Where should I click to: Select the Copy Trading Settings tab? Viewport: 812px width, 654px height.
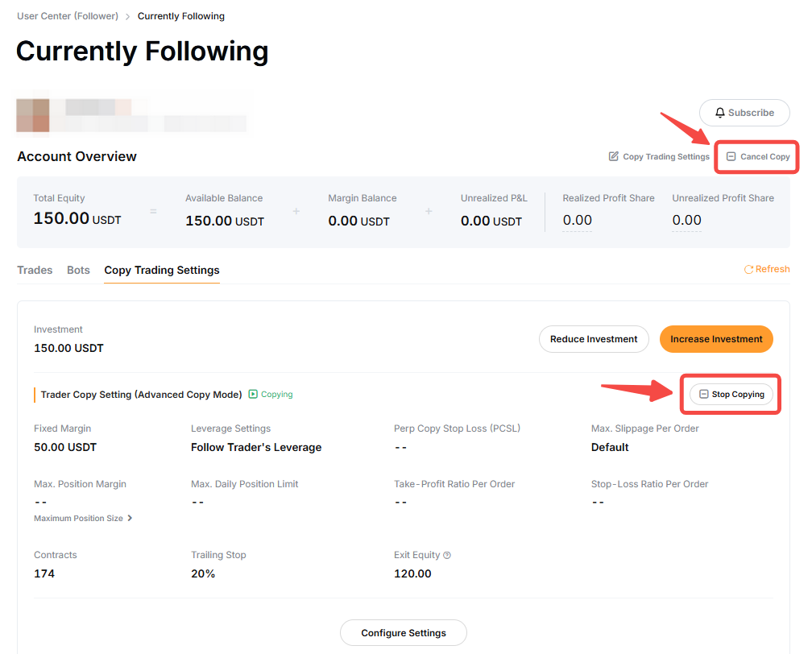[162, 270]
